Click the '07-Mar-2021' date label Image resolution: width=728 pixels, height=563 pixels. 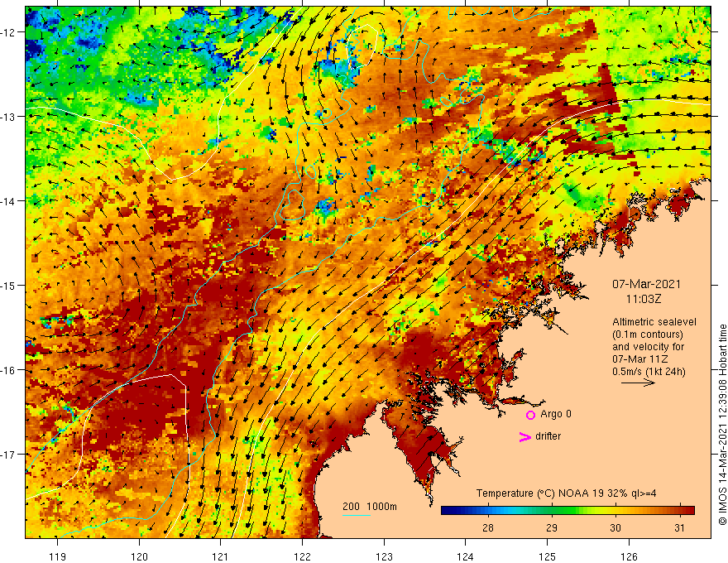(646, 284)
